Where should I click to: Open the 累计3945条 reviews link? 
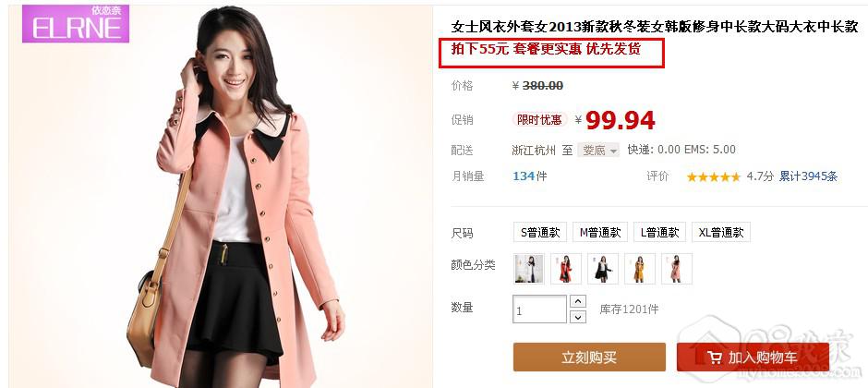(808, 176)
